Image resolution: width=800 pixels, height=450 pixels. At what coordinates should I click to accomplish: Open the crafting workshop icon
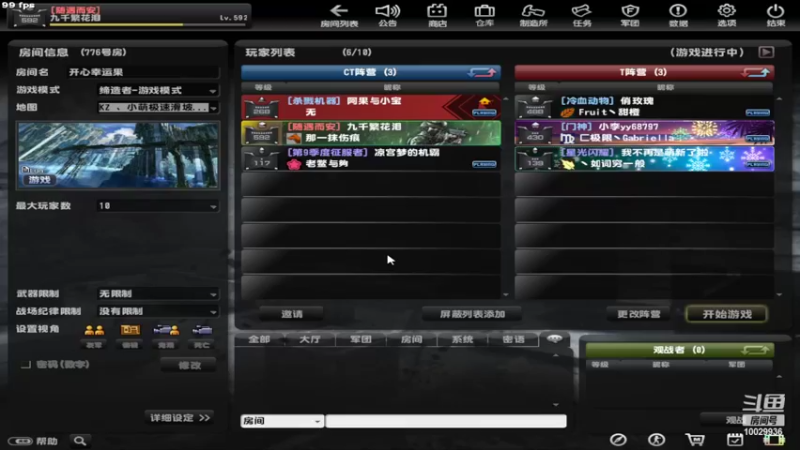[x=533, y=11]
